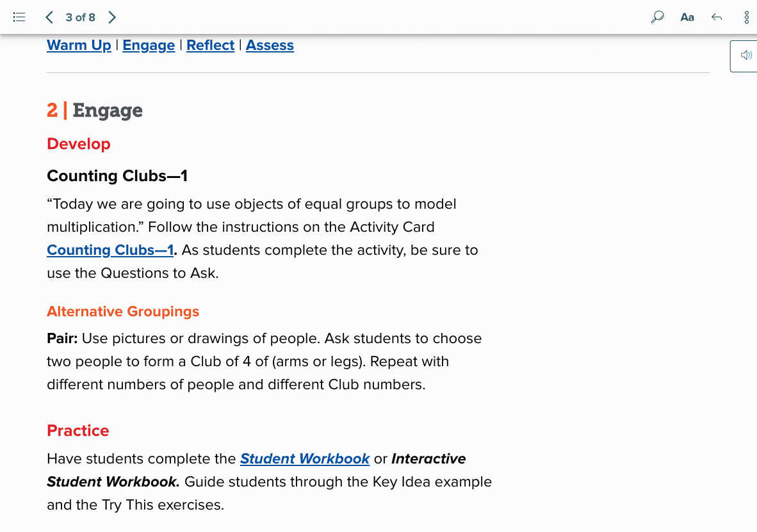Viewport: 757px width, 532px height.
Task: Open the search magnifier tool
Action: pyautogui.click(x=657, y=17)
